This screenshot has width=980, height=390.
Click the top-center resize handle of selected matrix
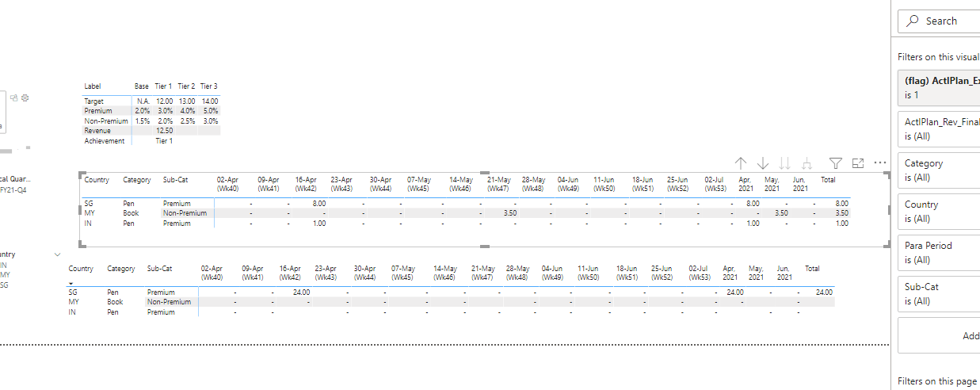(485, 172)
